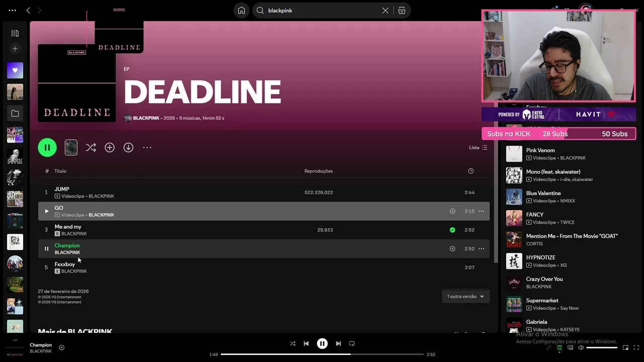Open Mono (feat. skaiwater) in the queue

pos(569,175)
